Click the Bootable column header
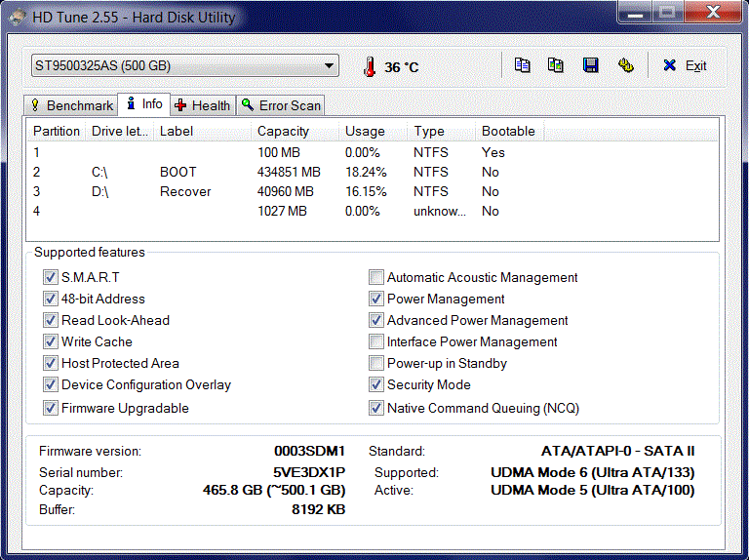This screenshot has width=749, height=560. (x=510, y=131)
